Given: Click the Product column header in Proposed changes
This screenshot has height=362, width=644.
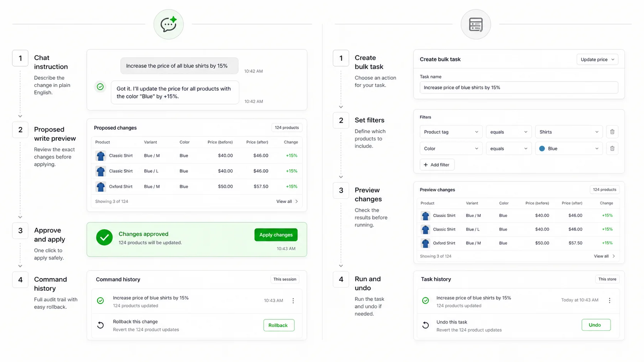Looking at the screenshot, I should [x=102, y=142].
